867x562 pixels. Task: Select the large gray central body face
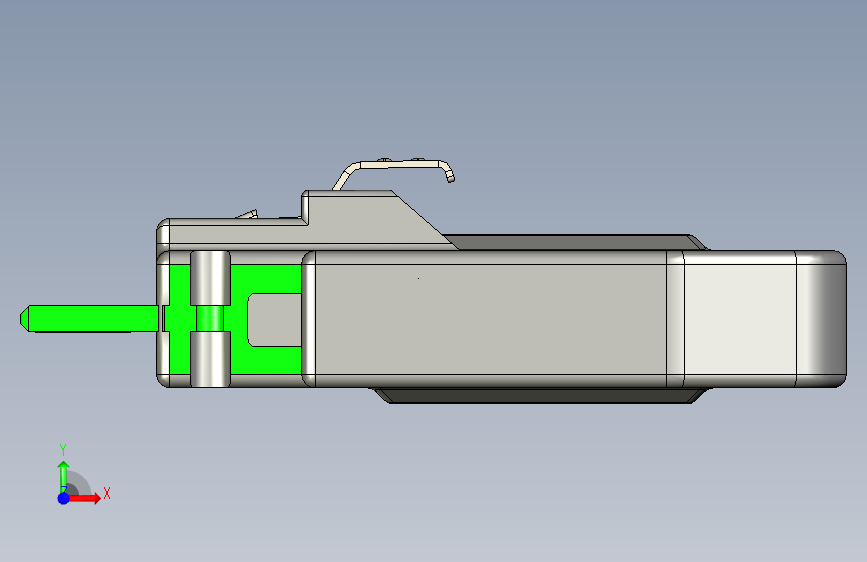[x=490, y=319]
